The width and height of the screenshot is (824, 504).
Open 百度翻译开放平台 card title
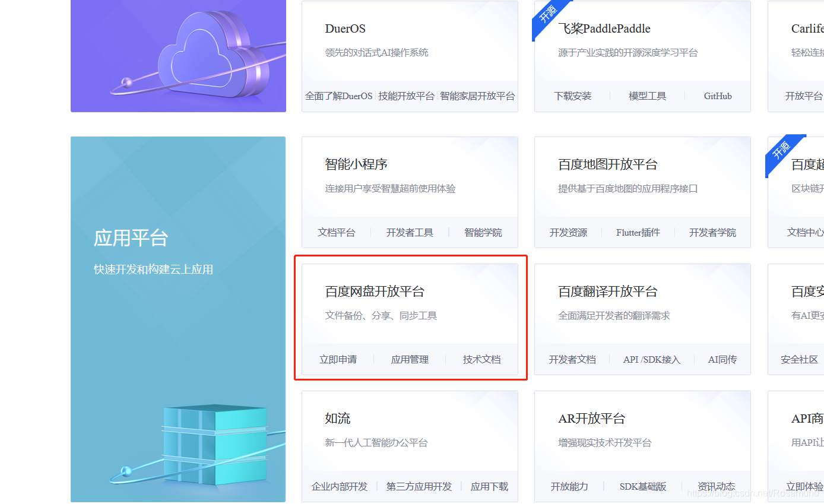[x=608, y=291]
